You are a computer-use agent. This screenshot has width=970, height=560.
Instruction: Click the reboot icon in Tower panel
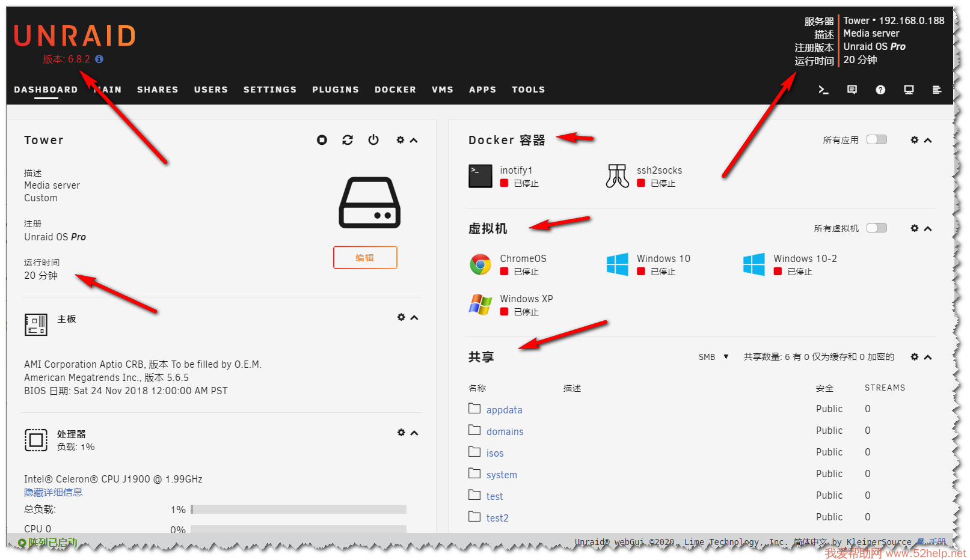click(x=348, y=140)
